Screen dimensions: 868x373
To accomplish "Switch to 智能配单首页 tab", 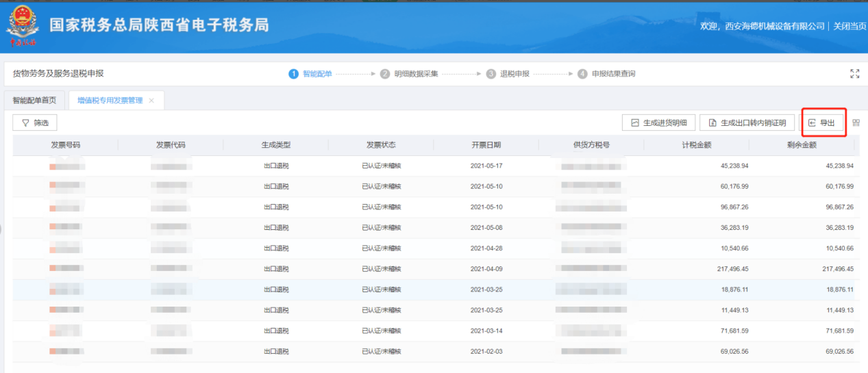I will (34, 100).
